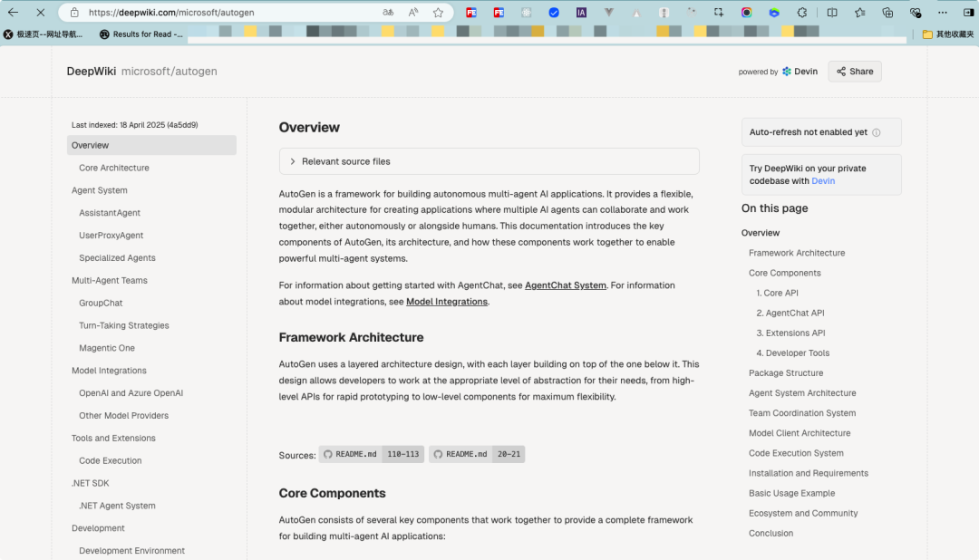This screenshot has width=979, height=560.
Task: Click the address bar URL deepwiki.com/microsoft/autogen
Action: (x=171, y=13)
